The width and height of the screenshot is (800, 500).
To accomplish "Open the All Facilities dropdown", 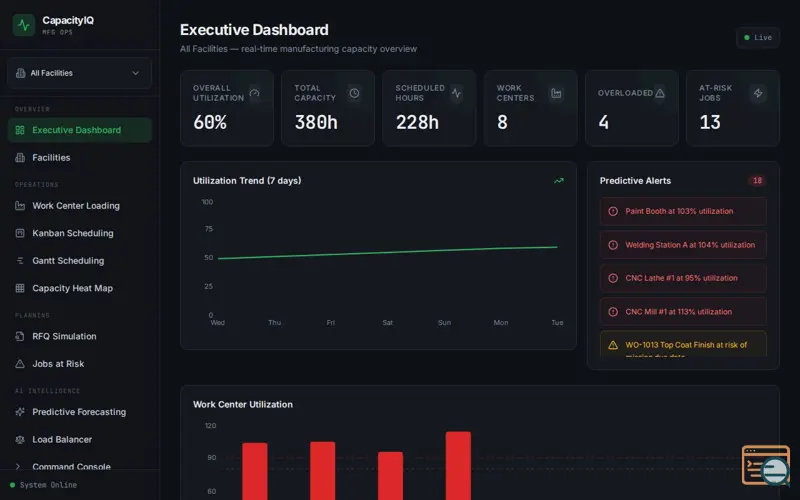I will (x=79, y=73).
